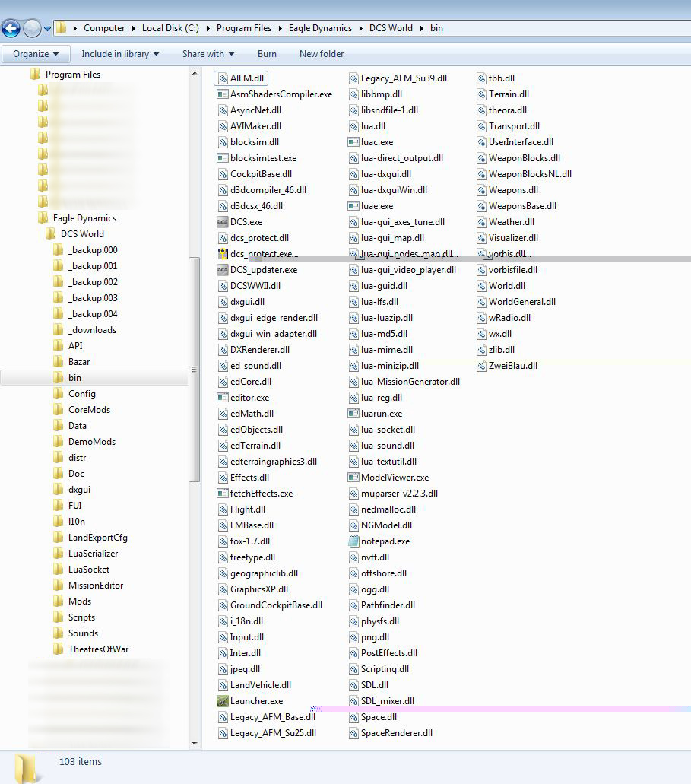Open the Scripts folder in navigation pane
This screenshot has width=691, height=784.
pyautogui.click(x=81, y=617)
